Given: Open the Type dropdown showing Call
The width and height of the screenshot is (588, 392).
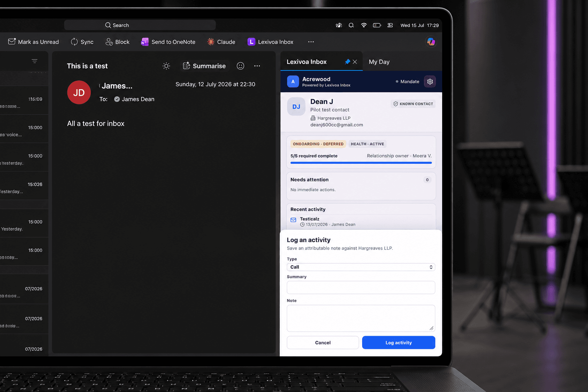Looking at the screenshot, I should pyautogui.click(x=361, y=267).
